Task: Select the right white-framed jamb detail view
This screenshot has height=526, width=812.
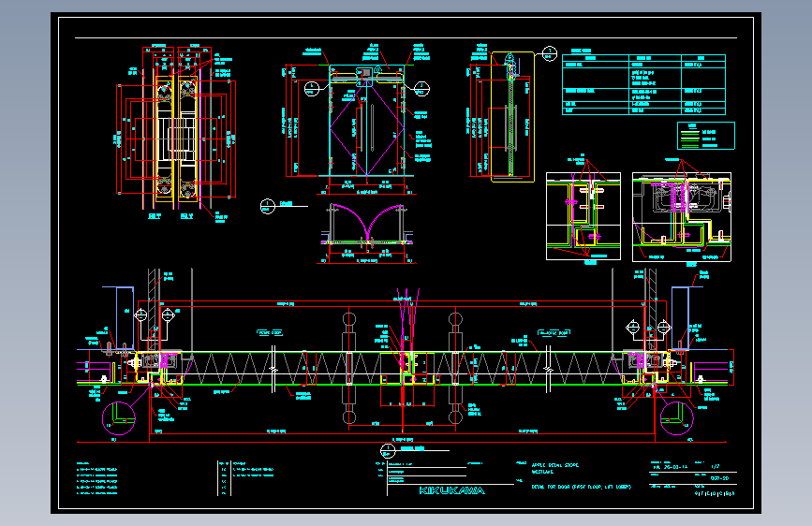Action: pos(682,217)
